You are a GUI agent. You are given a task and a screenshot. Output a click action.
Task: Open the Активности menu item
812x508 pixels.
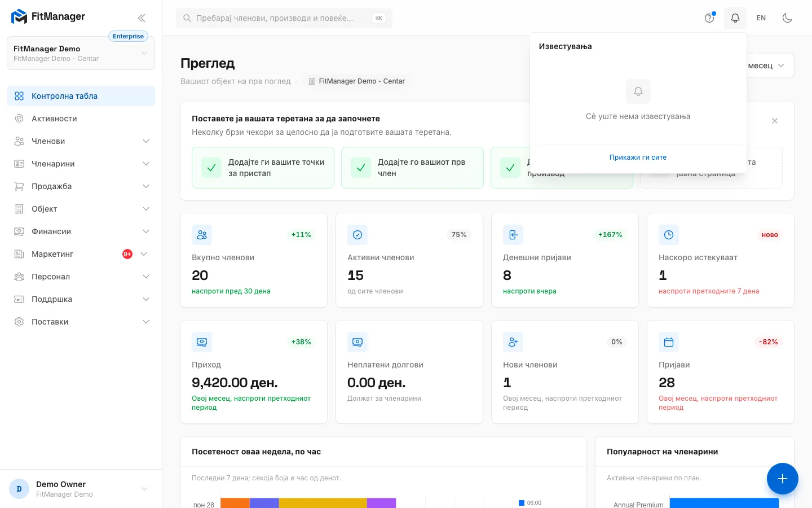[81, 119]
